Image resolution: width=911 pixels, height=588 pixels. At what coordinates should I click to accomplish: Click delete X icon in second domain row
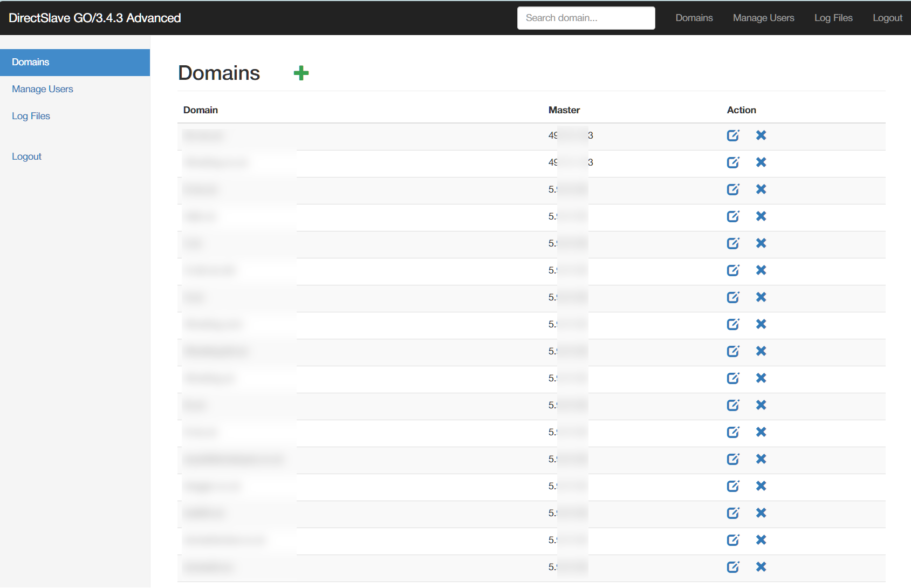click(x=761, y=162)
